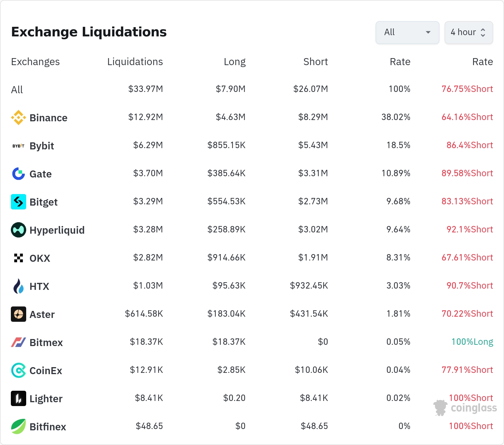This screenshot has height=445, width=504.
Task: Sort by the Short column header
Action: (315, 62)
